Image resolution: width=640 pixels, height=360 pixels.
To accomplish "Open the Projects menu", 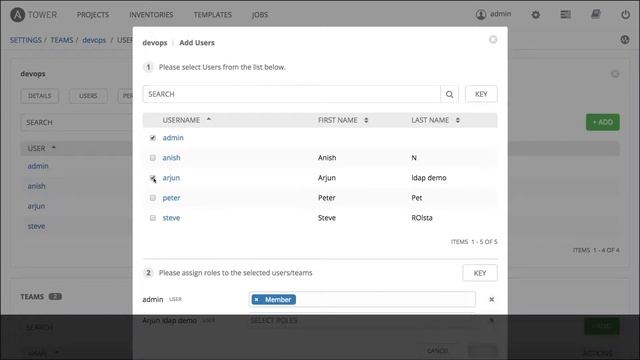I will pyautogui.click(x=93, y=15).
